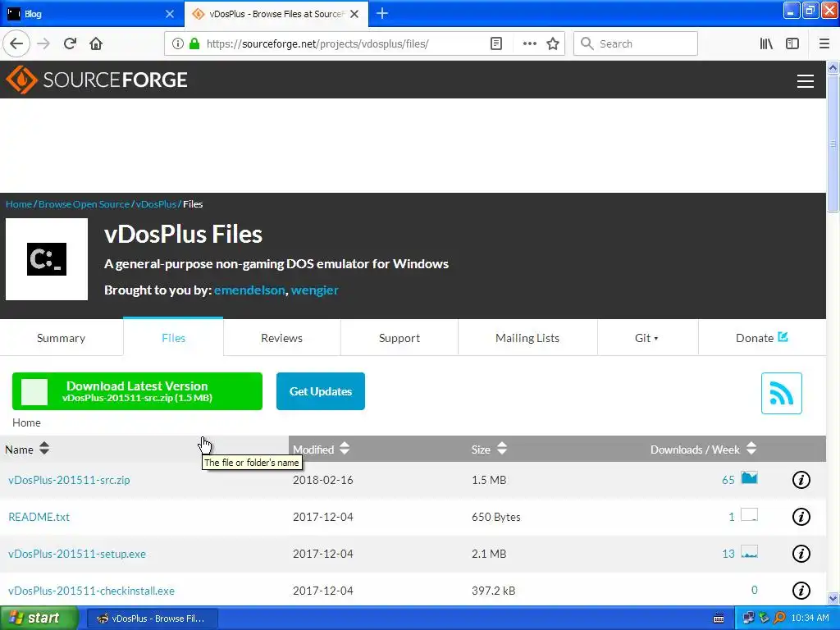Open SourceForge site hamburger menu

pos(806,81)
